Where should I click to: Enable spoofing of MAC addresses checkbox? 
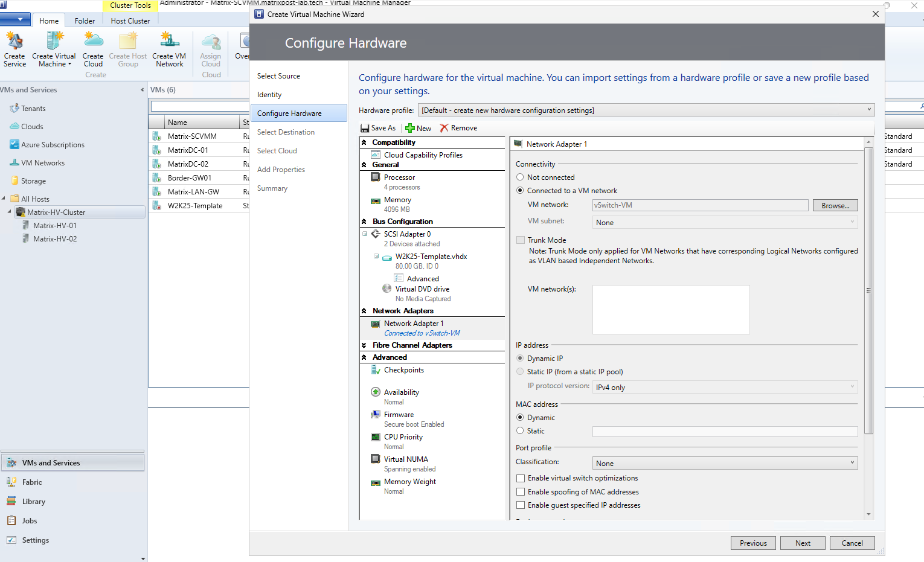521,492
